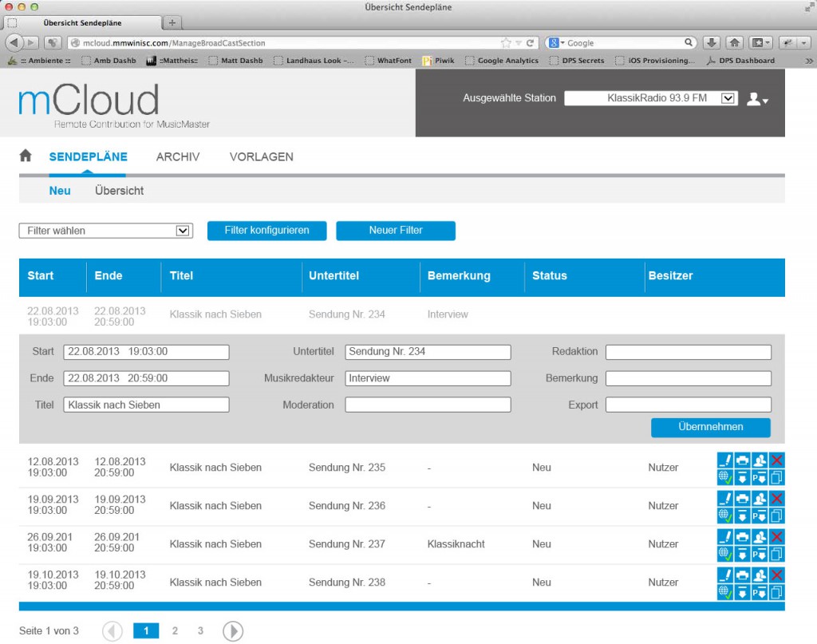
Task: Switch to the Archiv tab
Action: coord(177,156)
